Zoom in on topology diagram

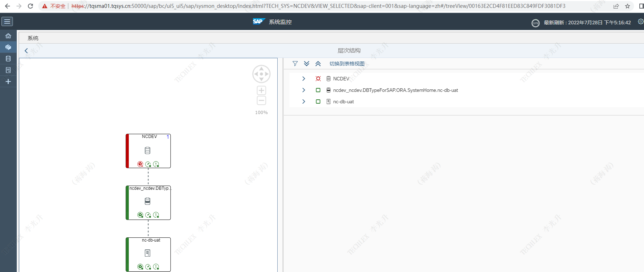tap(262, 90)
